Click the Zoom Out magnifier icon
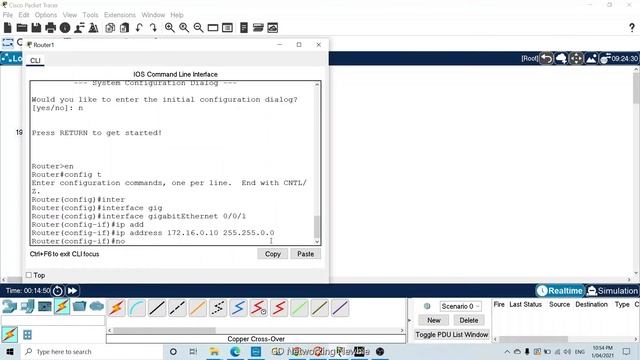640x360 pixels. click(x=198, y=28)
